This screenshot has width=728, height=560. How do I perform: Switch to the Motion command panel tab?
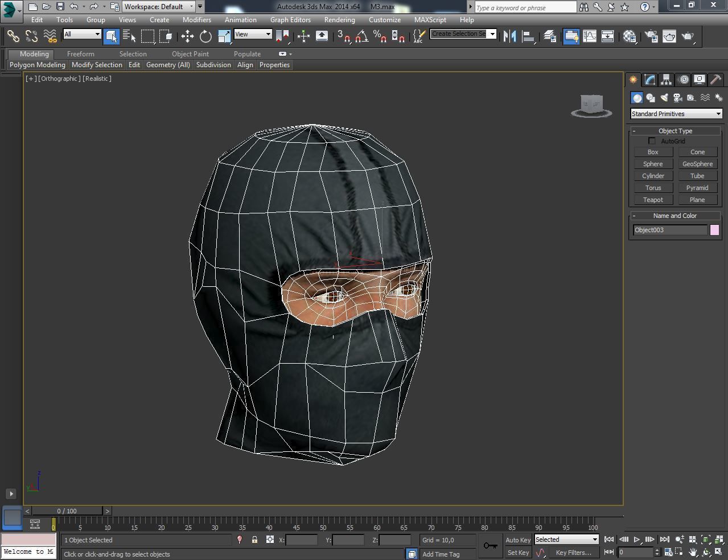683,80
